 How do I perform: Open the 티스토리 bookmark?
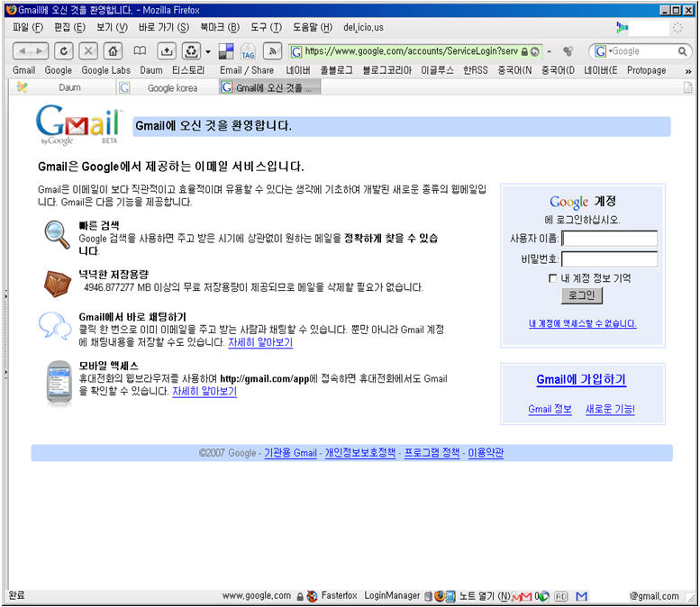(x=188, y=70)
